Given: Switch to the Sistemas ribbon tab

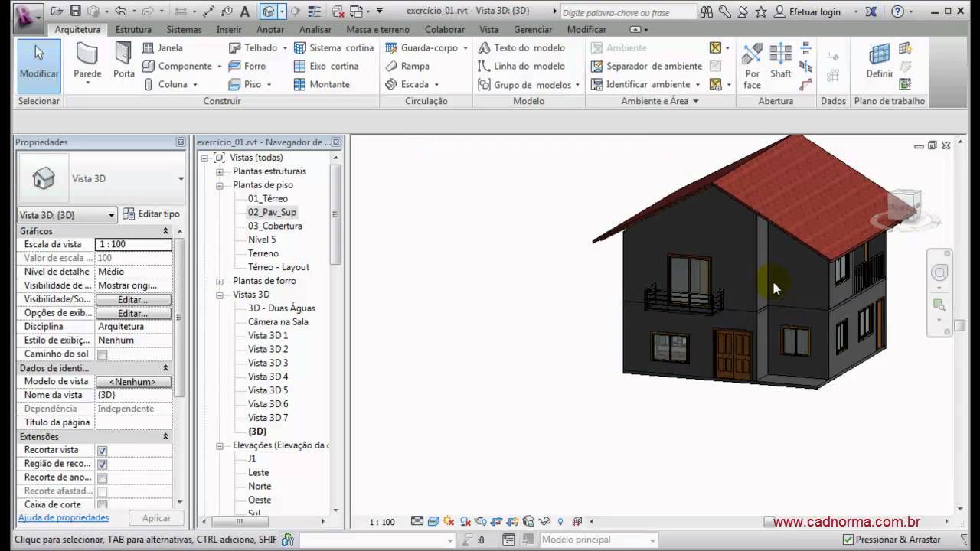Looking at the screenshot, I should 184,29.
